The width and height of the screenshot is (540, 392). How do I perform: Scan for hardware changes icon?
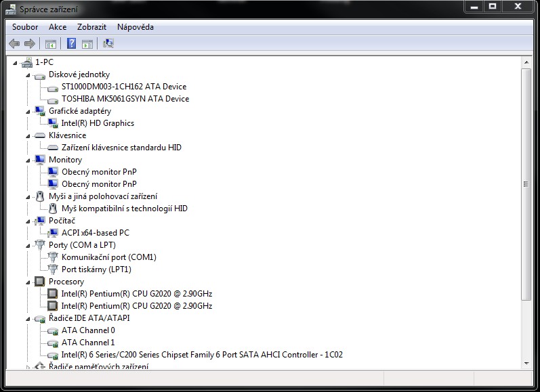point(108,43)
